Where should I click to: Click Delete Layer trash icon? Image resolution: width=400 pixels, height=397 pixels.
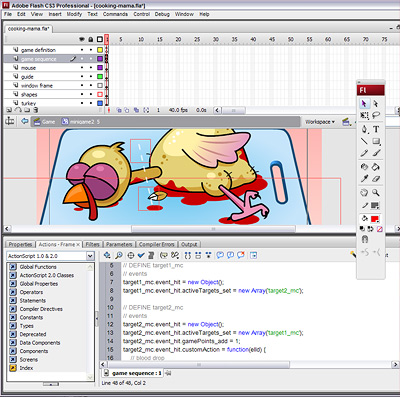click(36, 110)
